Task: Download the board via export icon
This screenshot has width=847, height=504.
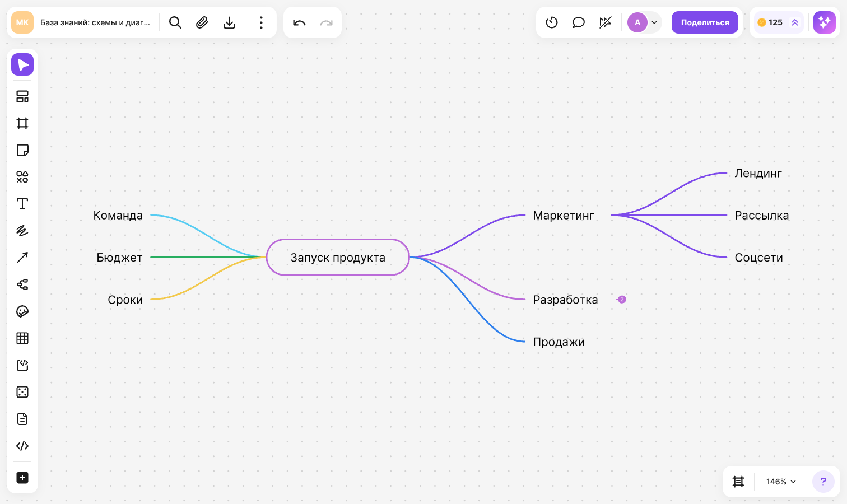Action: point(229,22)
